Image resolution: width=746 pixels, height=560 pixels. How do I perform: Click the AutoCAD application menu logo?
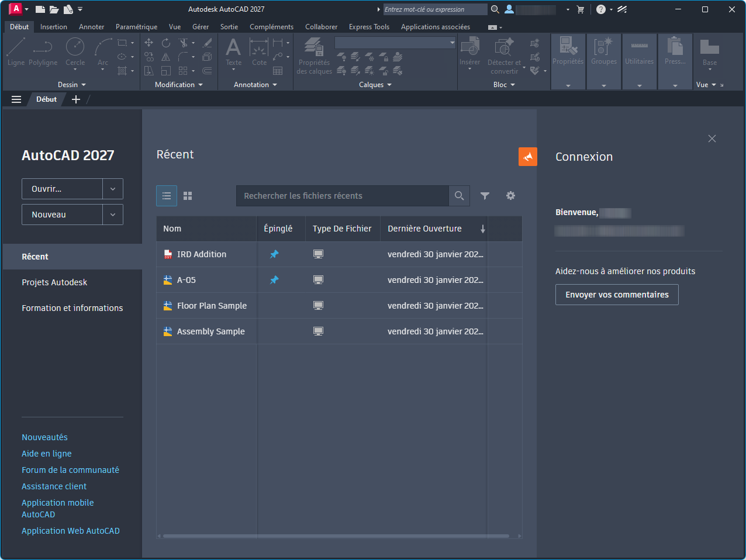pos(16,9)
